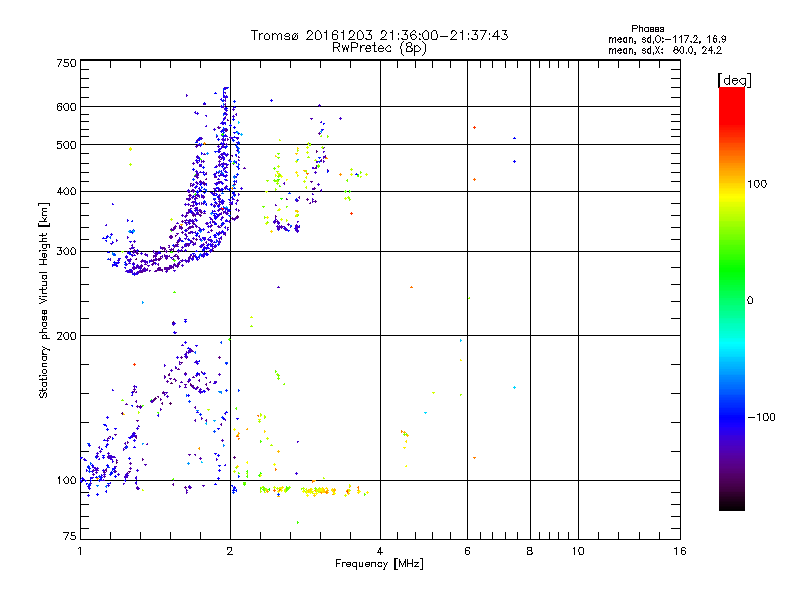Click the 'mean, sd,X: 80.0, 24.2' statistics line
800x600 pixels.
(665, 51)
